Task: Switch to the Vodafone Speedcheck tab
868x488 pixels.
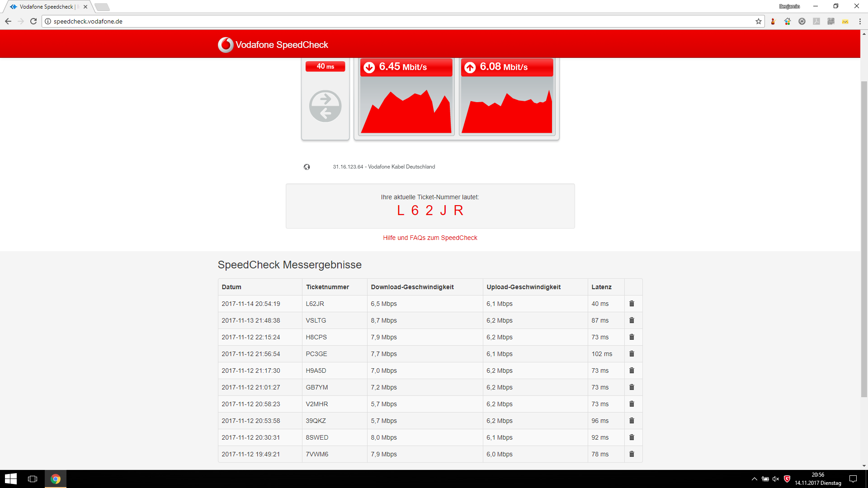Action: [x=45, y=6]
